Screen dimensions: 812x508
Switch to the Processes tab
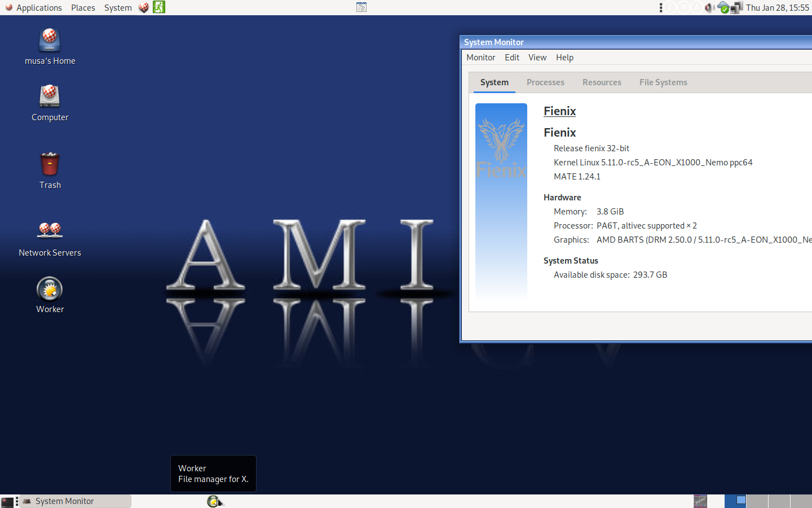pos(545,82)
